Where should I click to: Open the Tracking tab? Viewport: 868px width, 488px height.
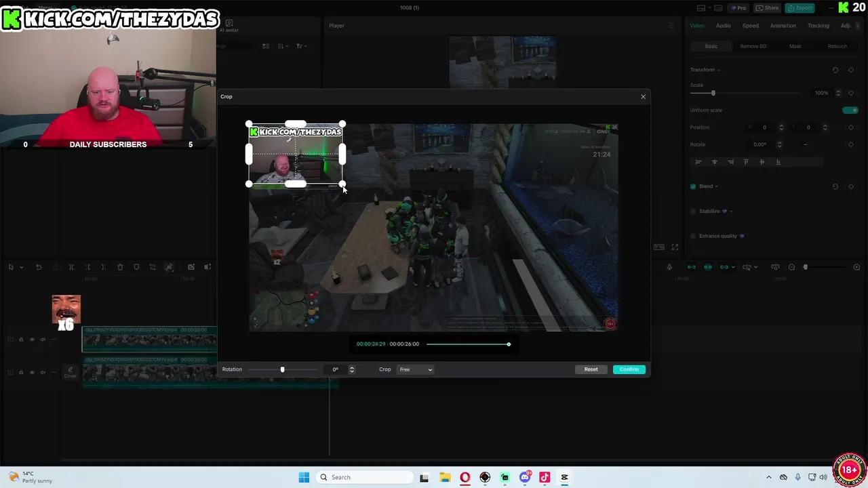(x=818, y=26)
